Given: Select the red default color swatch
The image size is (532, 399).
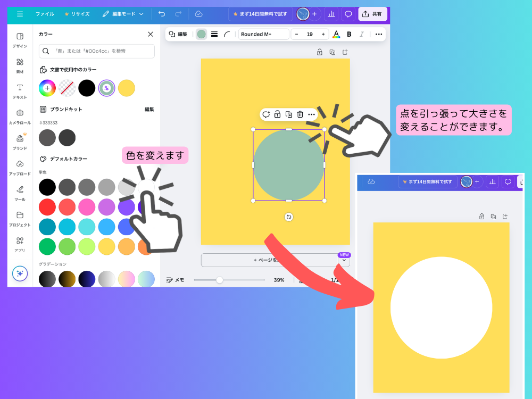Looking at the screenshot, I should click(47, 206).
